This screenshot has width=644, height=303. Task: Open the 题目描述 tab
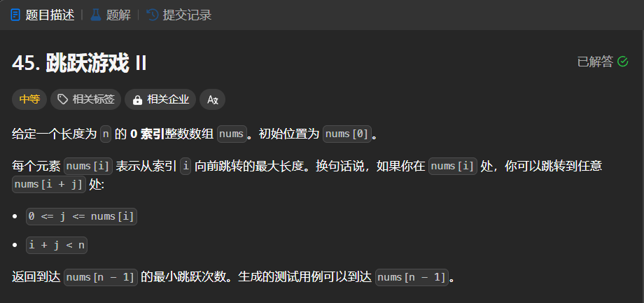coord(43,15)
